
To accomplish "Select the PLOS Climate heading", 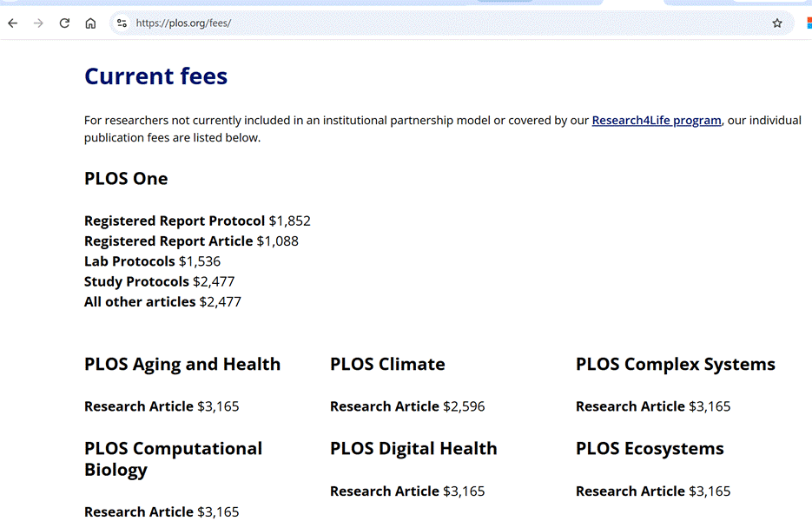I will point(387,364).
